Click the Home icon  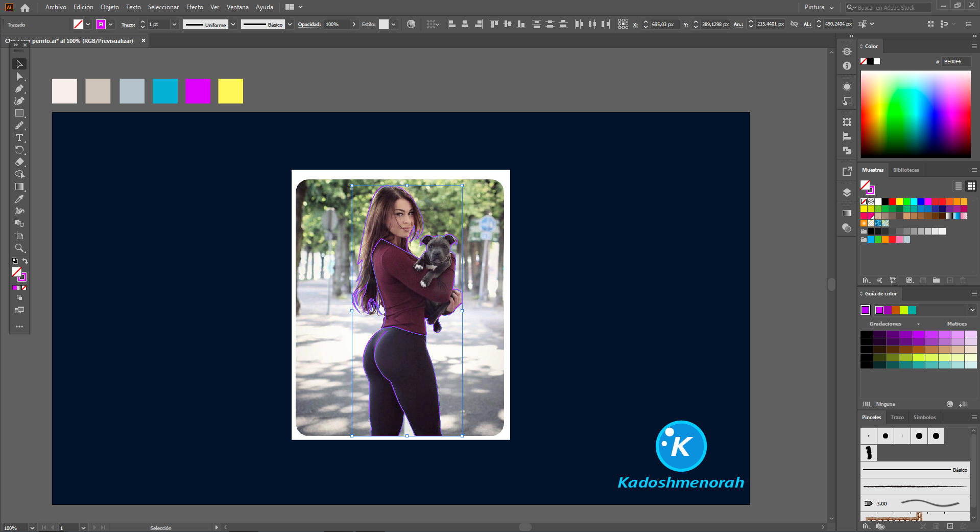pos(25,7)
